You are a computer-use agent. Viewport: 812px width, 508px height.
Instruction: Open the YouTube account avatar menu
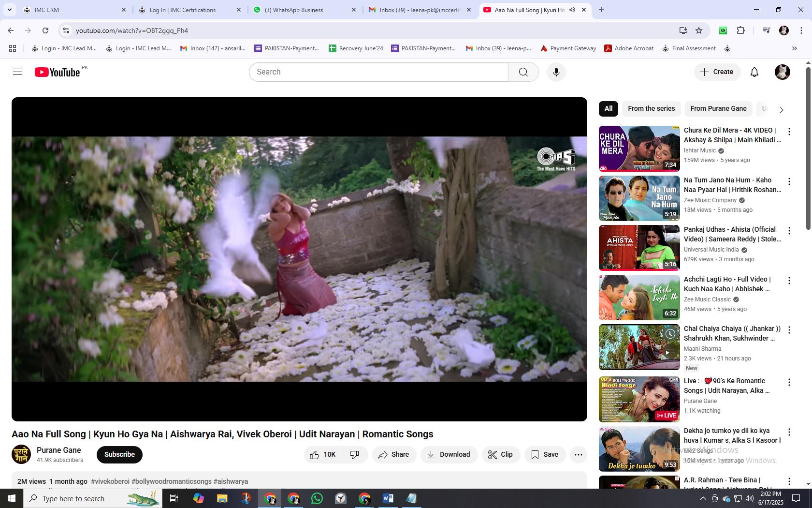[783, 72]
